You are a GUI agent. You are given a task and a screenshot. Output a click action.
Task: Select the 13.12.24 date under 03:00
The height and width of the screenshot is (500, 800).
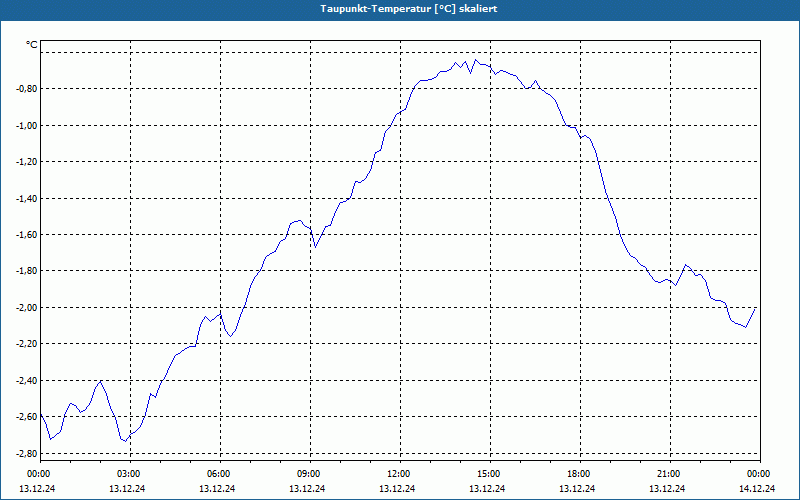(127, 488)
